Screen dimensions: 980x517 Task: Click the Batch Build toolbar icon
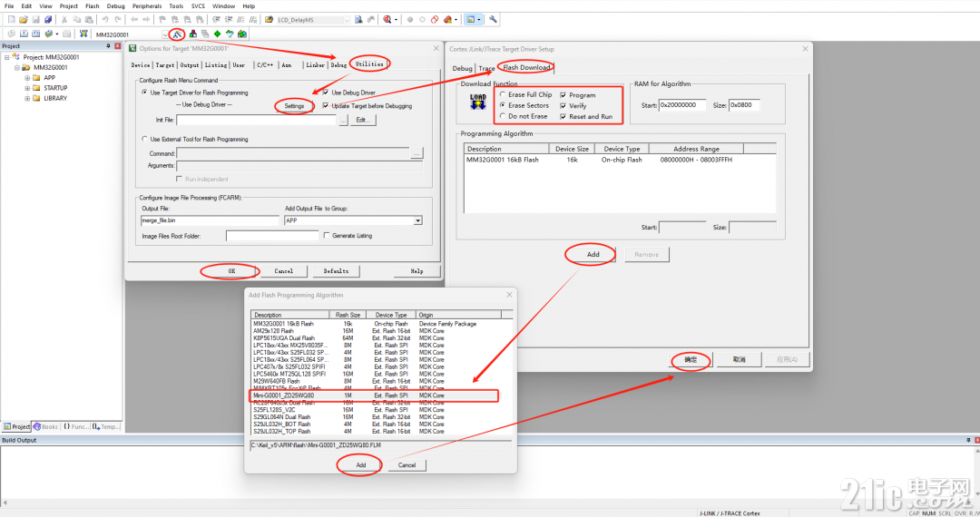point(48,34)
